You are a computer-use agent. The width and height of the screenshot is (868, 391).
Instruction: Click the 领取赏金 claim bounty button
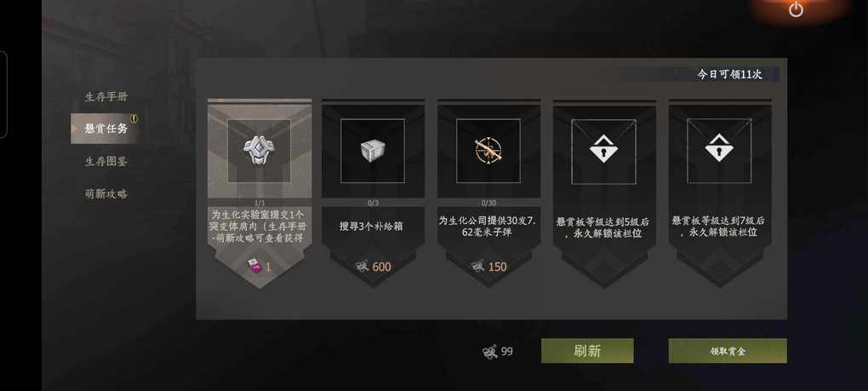point(728,351)
